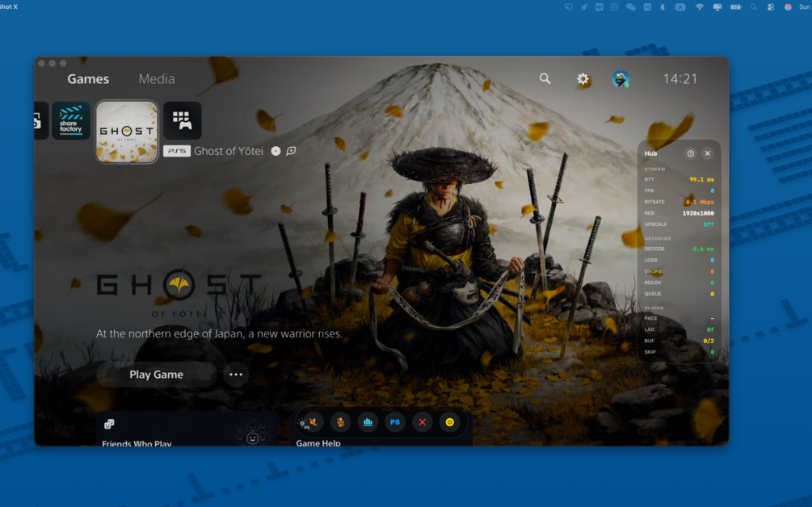
Task: Open Bluetooth menu in macOS menu bar
Action: point(663,7)
